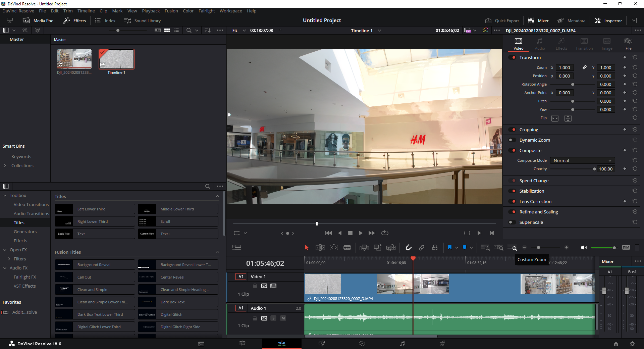Add a blue flag to the clip
Viewport: 644px width, 349px height.
[450, 247]
